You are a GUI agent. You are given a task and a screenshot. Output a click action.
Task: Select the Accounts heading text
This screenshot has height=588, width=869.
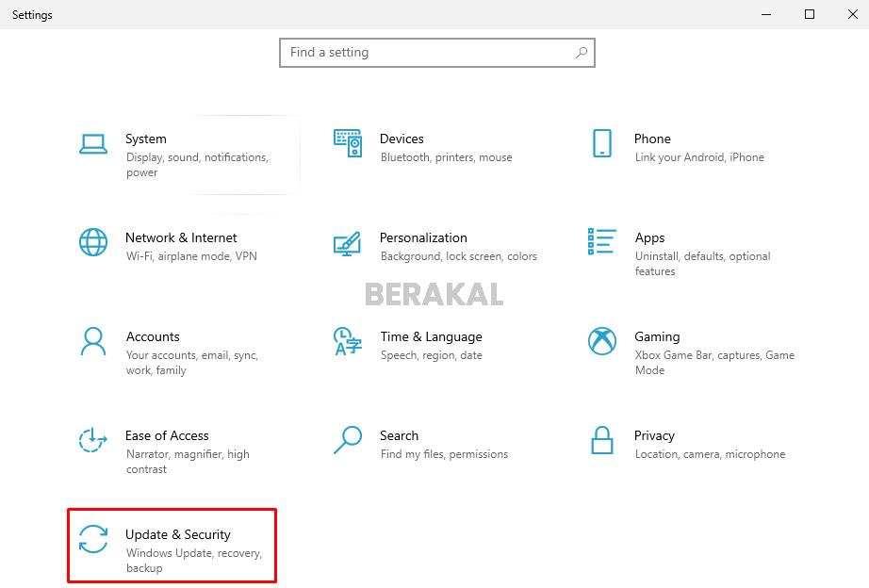(x=153, y=336)
